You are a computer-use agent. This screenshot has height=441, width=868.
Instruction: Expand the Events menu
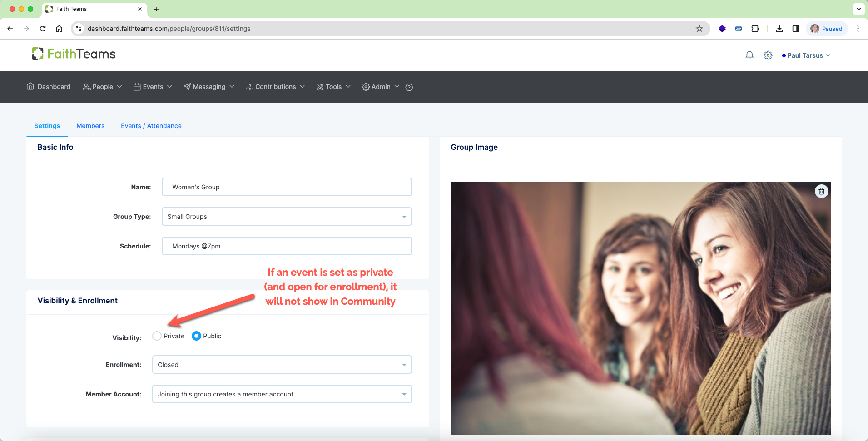click(153, 87)
